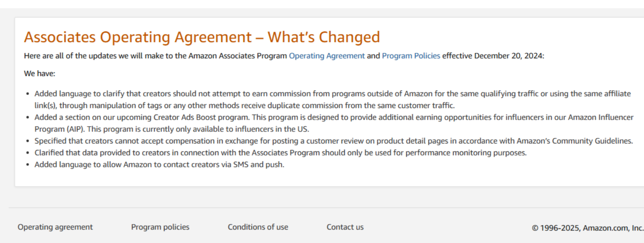The width and height of the screenshot is (644, 243).
Task: Click 'Amazon's Community Guidelines' in third bullet
Action: [x=574, y=141]
